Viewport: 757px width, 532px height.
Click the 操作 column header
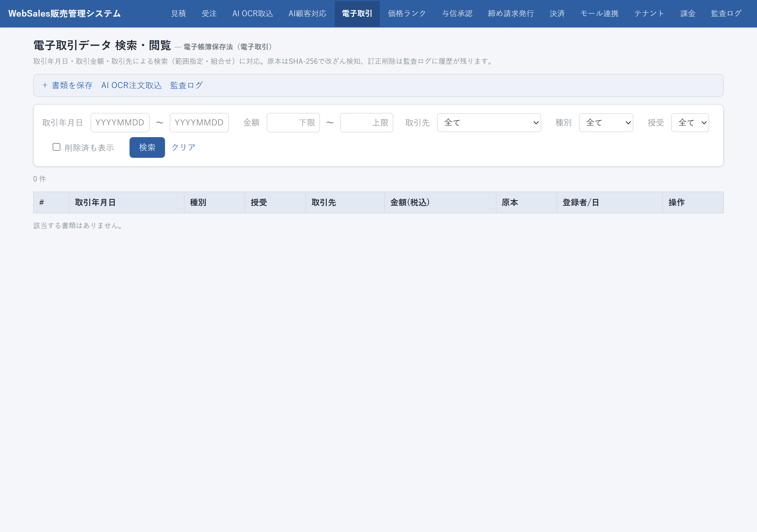[x=693, y=202]
